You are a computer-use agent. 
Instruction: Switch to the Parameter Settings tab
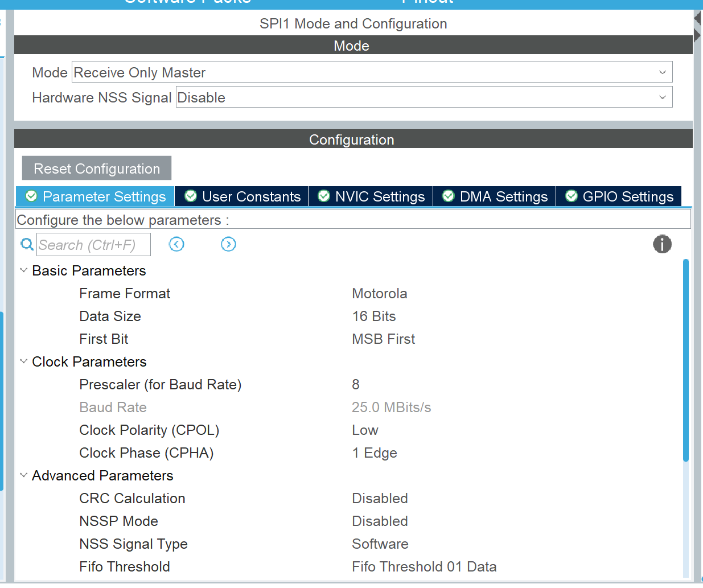pos(96,196)
